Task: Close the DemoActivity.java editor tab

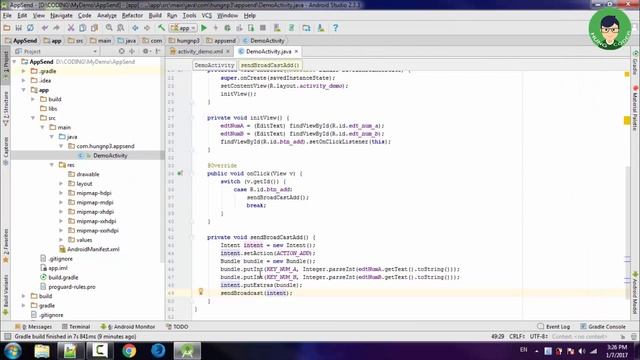Action: (x=296, y=51)
